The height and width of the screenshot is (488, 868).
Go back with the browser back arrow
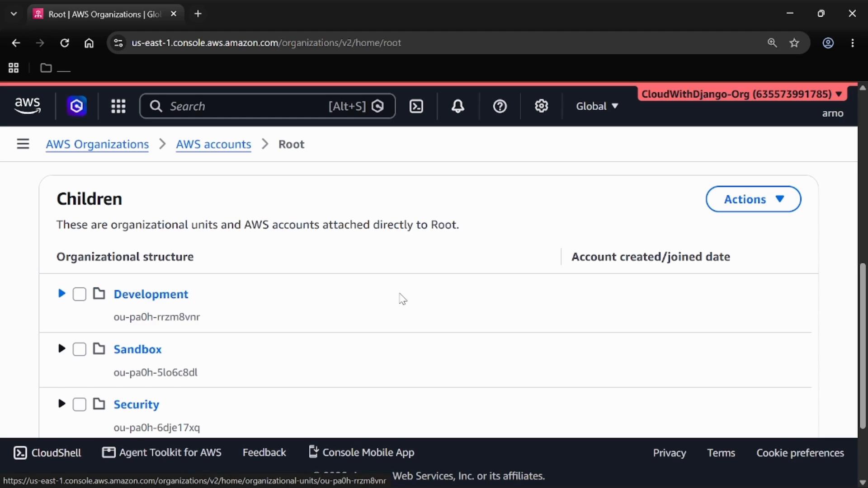(x=16, y=43)
